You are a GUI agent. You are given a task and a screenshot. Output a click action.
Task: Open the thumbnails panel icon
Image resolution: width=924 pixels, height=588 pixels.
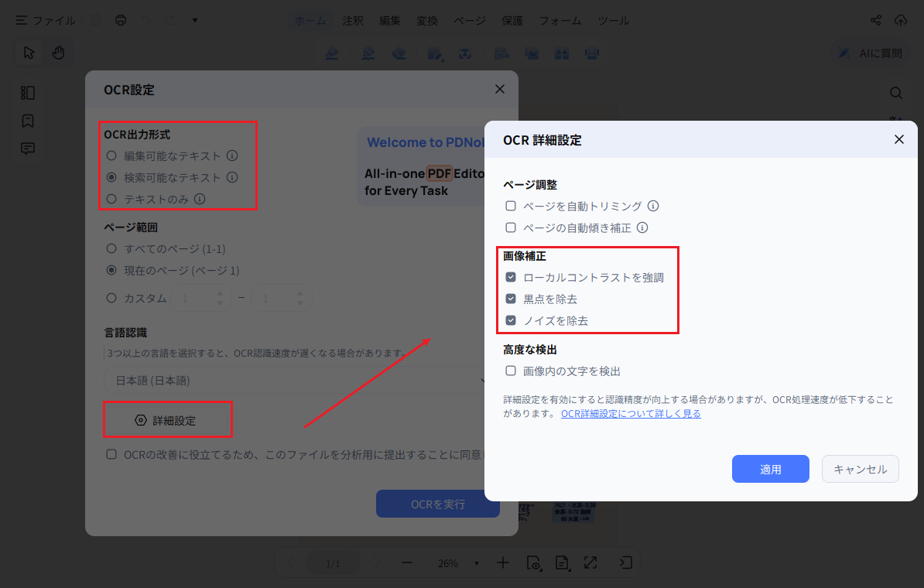[x=28, y=93]
